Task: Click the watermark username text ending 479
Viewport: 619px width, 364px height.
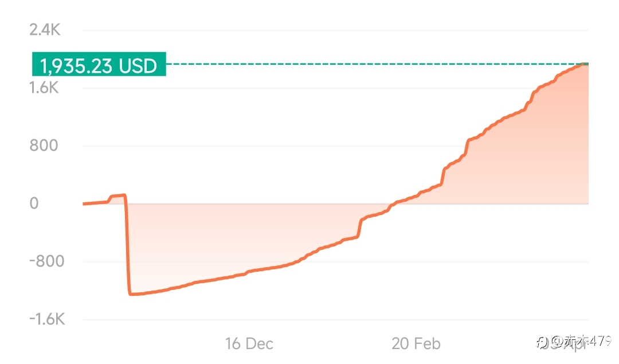Action: (581, 340)
